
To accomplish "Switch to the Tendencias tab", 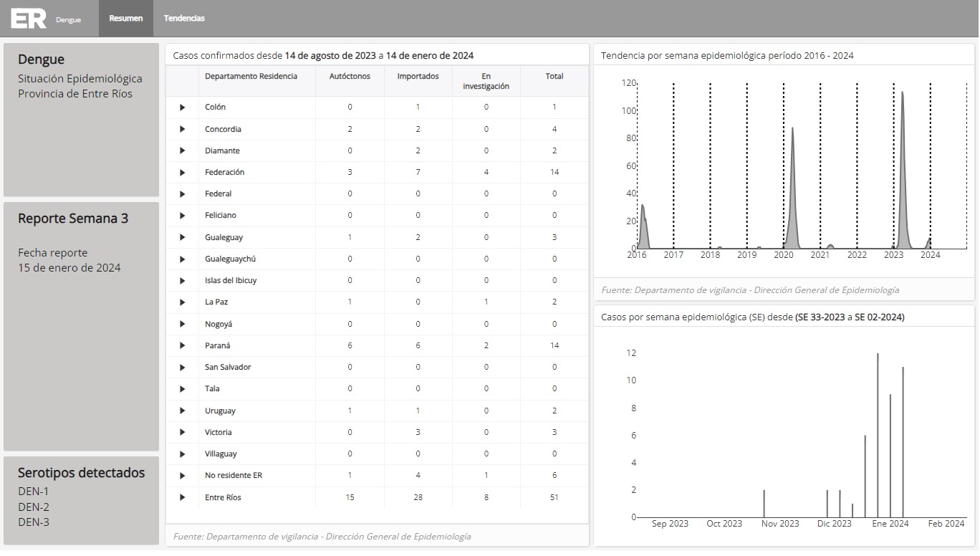I will tap(184, 19).
